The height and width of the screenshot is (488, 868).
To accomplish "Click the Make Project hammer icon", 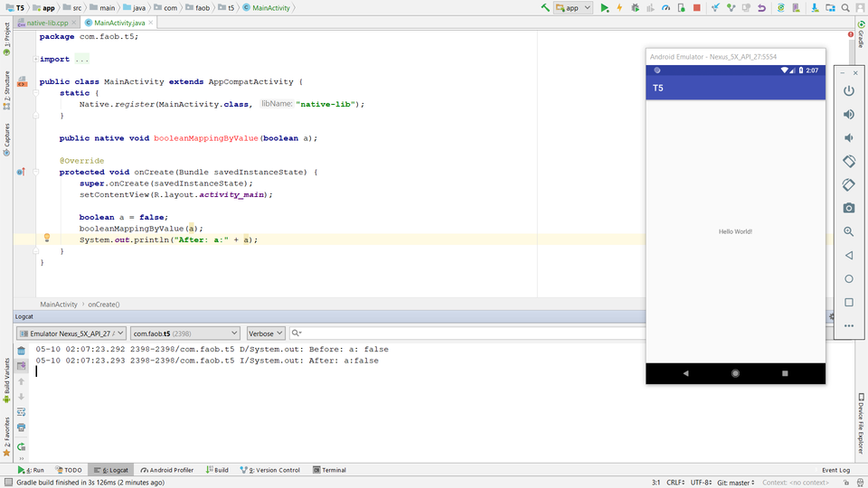I will pos(545,8).
